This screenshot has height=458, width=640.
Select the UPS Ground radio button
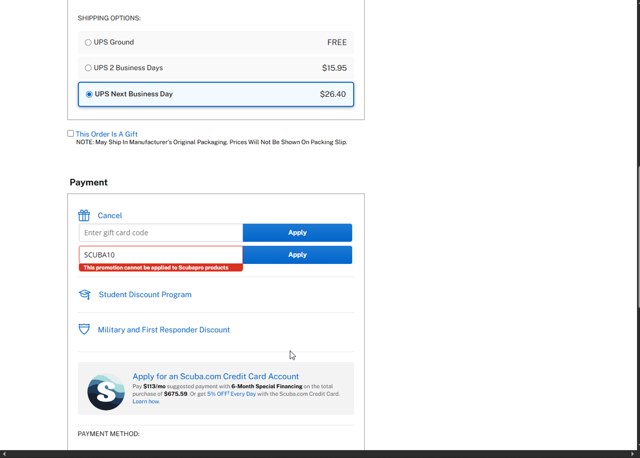(88, 42)
